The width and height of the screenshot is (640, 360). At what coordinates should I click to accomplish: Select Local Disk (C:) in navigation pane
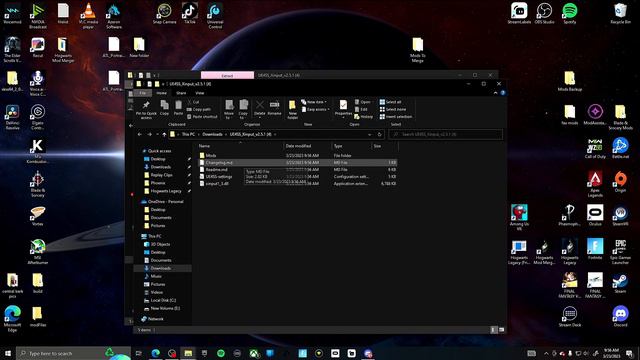click(163, 300)
